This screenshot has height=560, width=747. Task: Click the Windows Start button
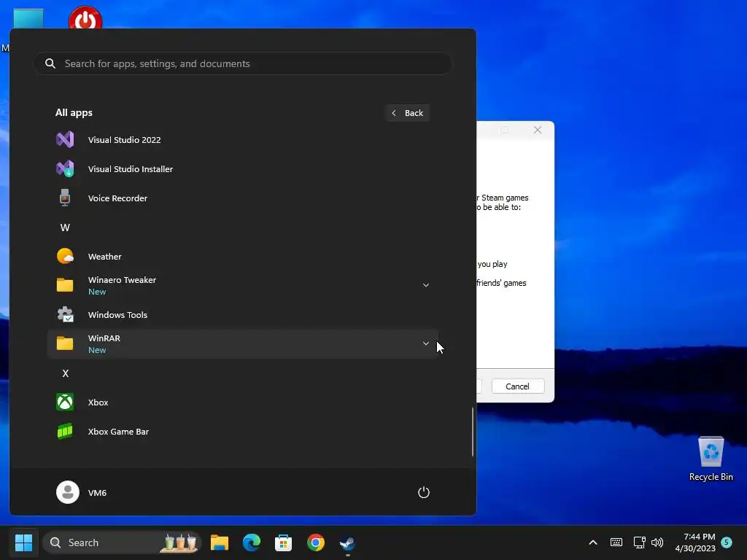point(24,542)
